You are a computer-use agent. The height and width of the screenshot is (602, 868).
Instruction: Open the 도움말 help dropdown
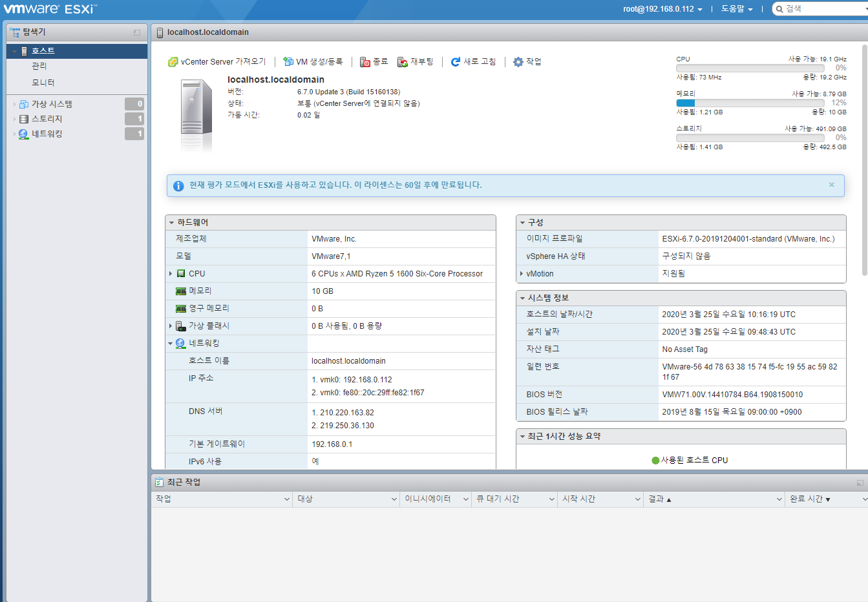tap(737, 9)
